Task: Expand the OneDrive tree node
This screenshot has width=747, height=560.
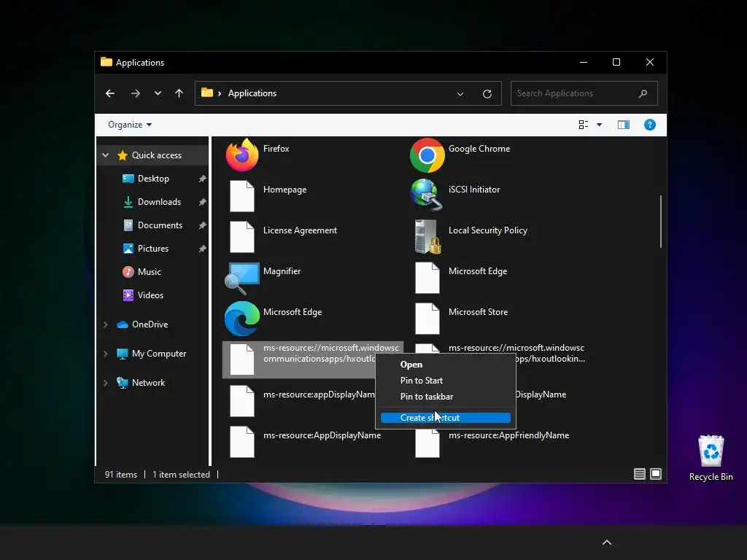Action: (106, 324)
